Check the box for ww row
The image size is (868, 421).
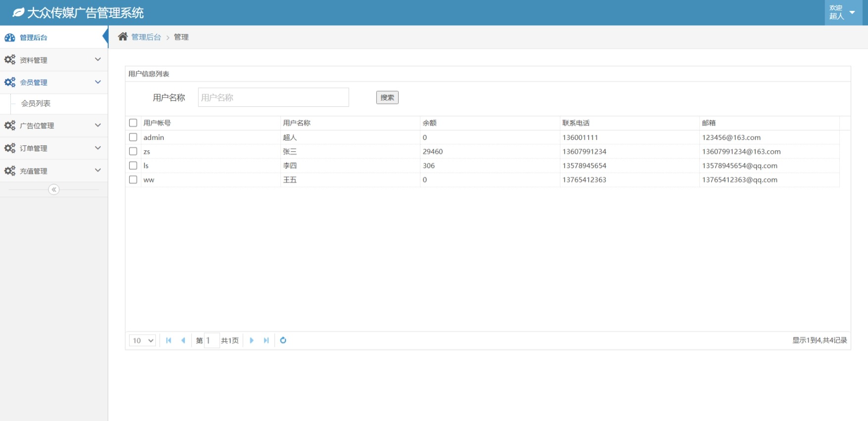(133, 179)
